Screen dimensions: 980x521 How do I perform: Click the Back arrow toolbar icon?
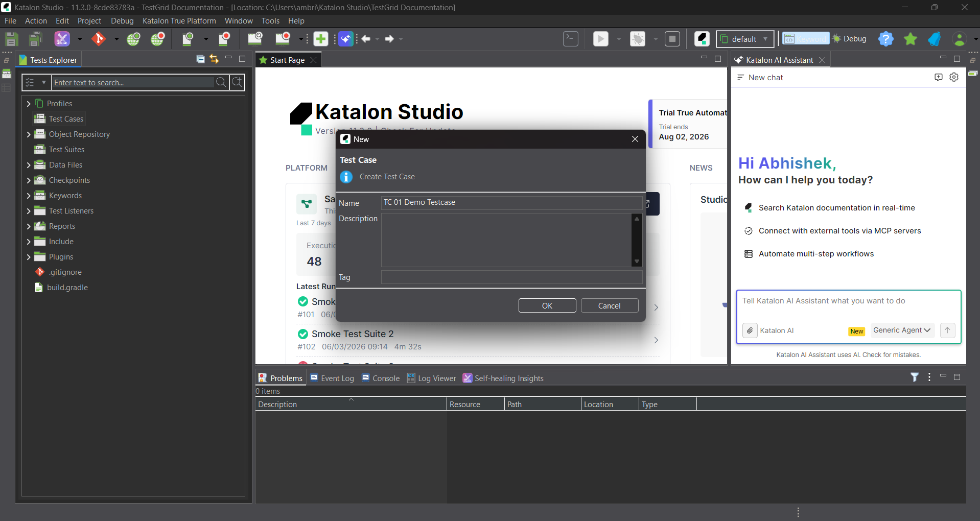[x=366, y=39]
